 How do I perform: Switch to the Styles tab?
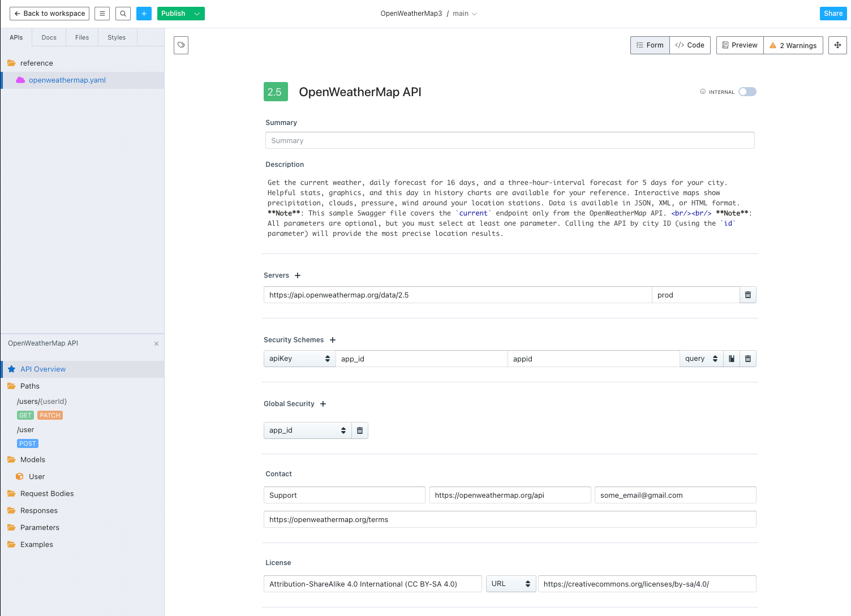pos(117,37)
